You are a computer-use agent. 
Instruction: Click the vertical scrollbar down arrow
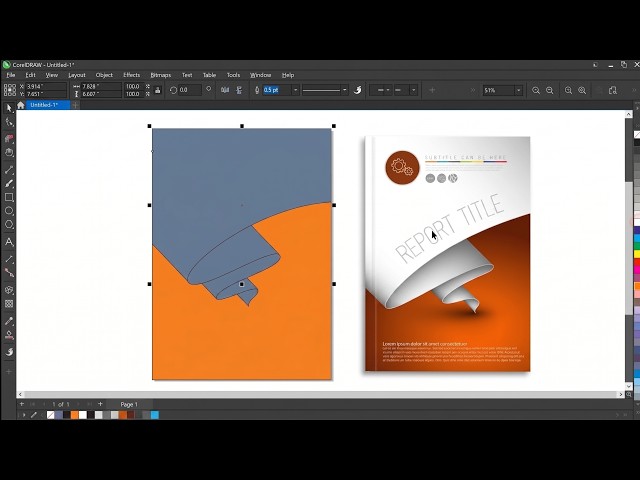629,386
